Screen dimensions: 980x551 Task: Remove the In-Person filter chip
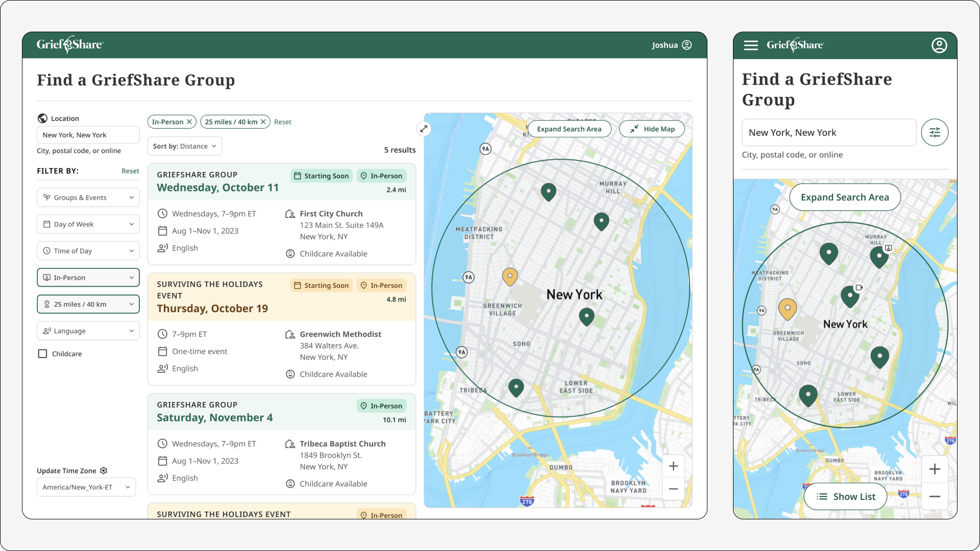coord(189,121)
